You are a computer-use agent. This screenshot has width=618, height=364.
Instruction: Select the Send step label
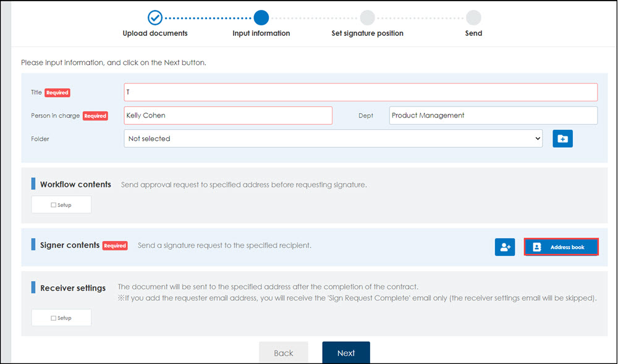click(x=473, y=33)
